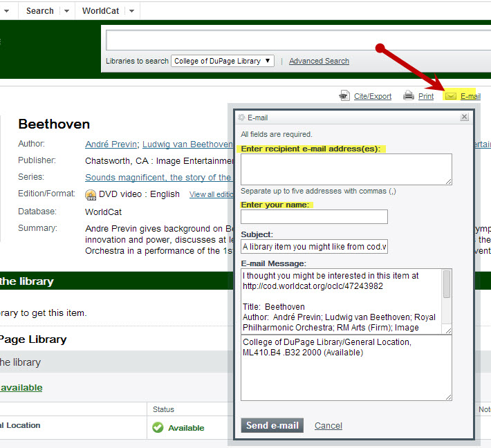Click the gear icon in E-mail dialog title
The height and width of the screenshot is (448, 491).
pos(241,118)
